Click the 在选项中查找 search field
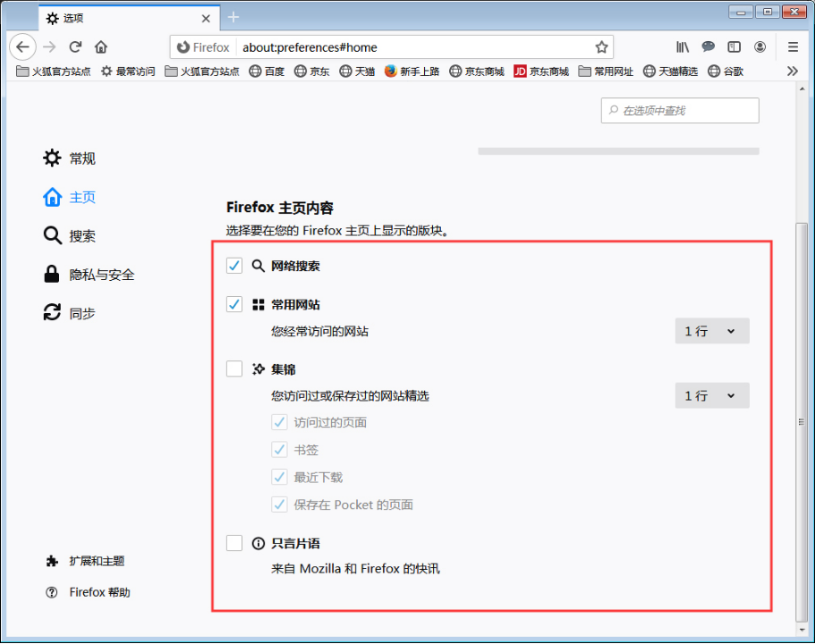This screenshot has height=644, width=815. (x=680, y=110)
